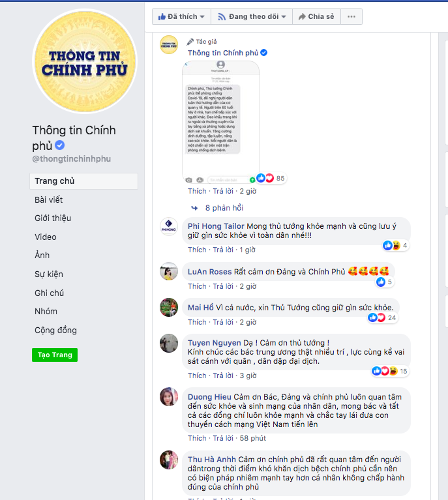Click the Duong Hieu profile avatar
The width and height of the screenshot is (448, 500).
(169, 397)
